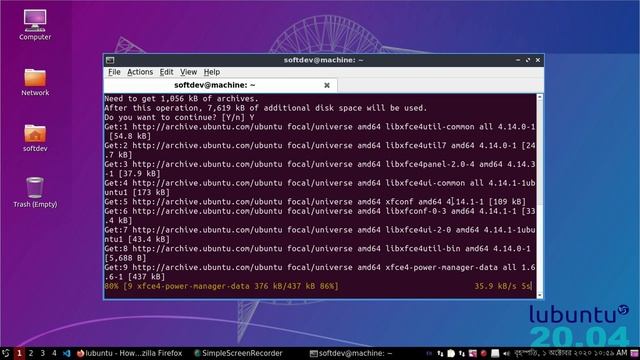Image resolution: width=640 pixels, height=360 pixels.
Task: Click the Get:1 libxfce4util-common line
Action: point(320,131)
